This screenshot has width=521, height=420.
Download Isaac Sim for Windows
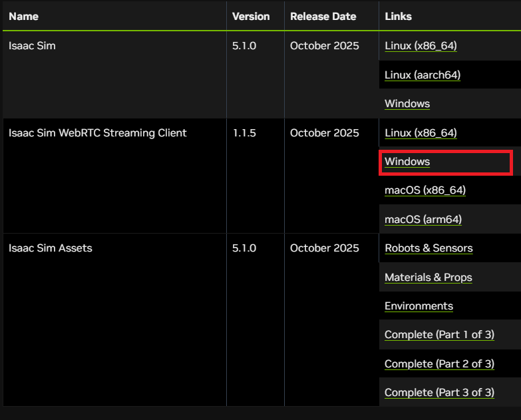tap(407, 104)
